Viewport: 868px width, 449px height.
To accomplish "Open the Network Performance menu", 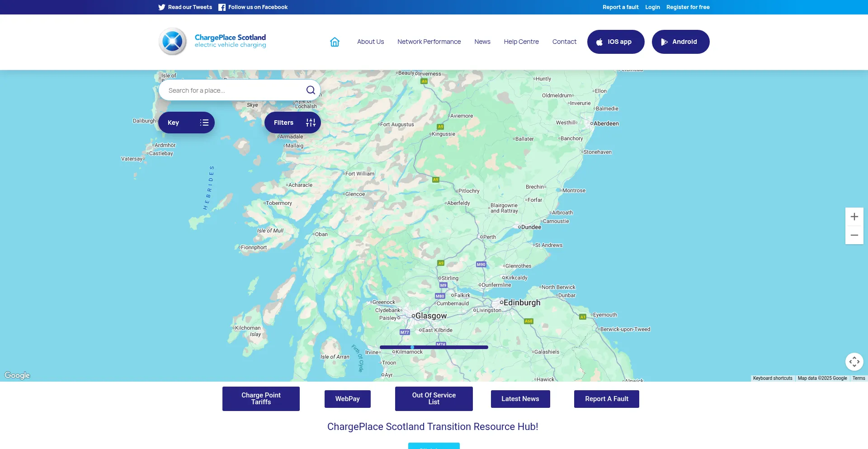I will (429, 42).
